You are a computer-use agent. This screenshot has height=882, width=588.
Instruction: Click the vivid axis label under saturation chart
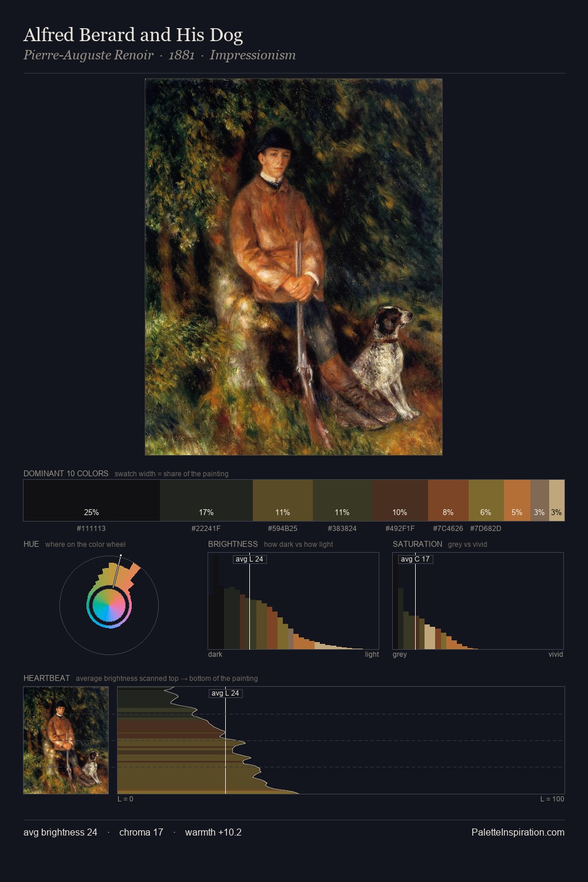[556, 654]
